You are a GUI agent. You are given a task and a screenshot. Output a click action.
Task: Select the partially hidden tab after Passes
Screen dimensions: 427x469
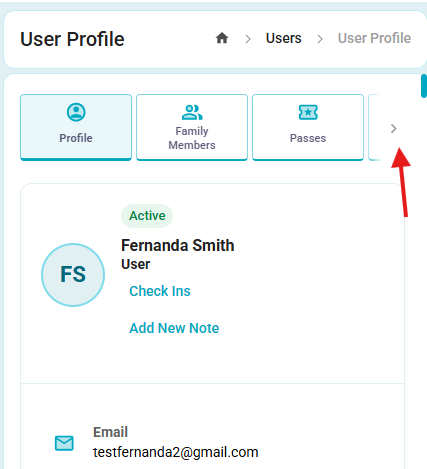pyautogui.click(x=375, y=127)
